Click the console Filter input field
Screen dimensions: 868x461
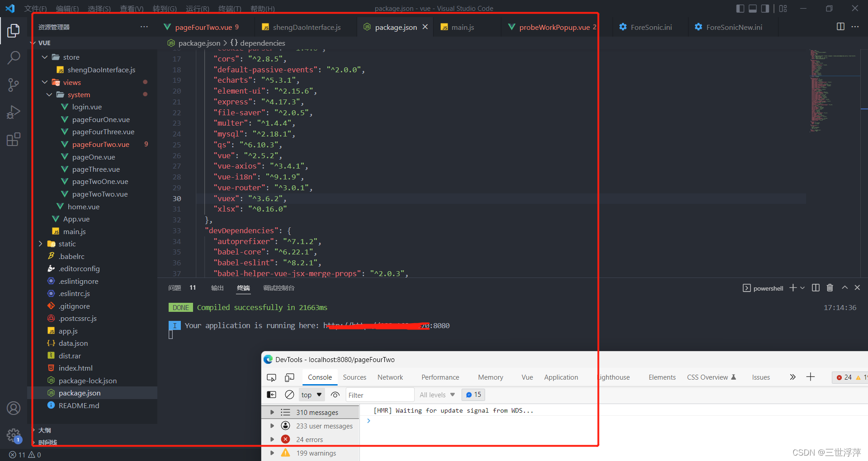[380, 395]
